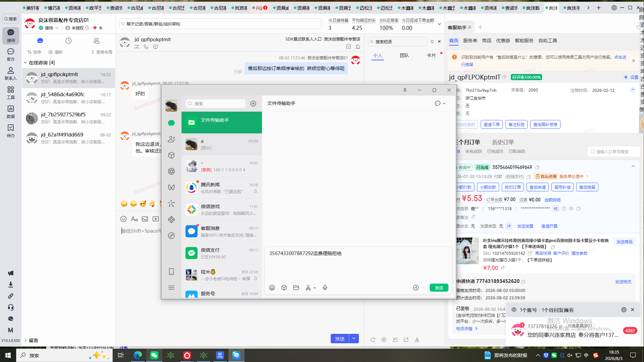The image size is (644, 362).
Task: Select 历史订单 orders tab
Action: point(503,142)
